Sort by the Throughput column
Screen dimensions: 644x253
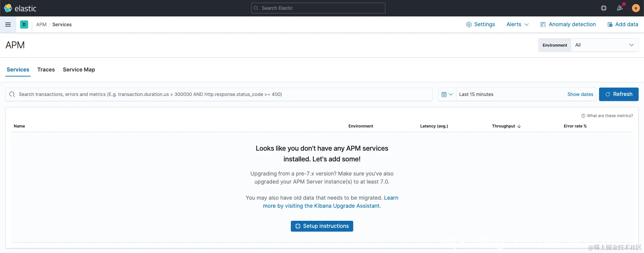[x=506, y=126]
